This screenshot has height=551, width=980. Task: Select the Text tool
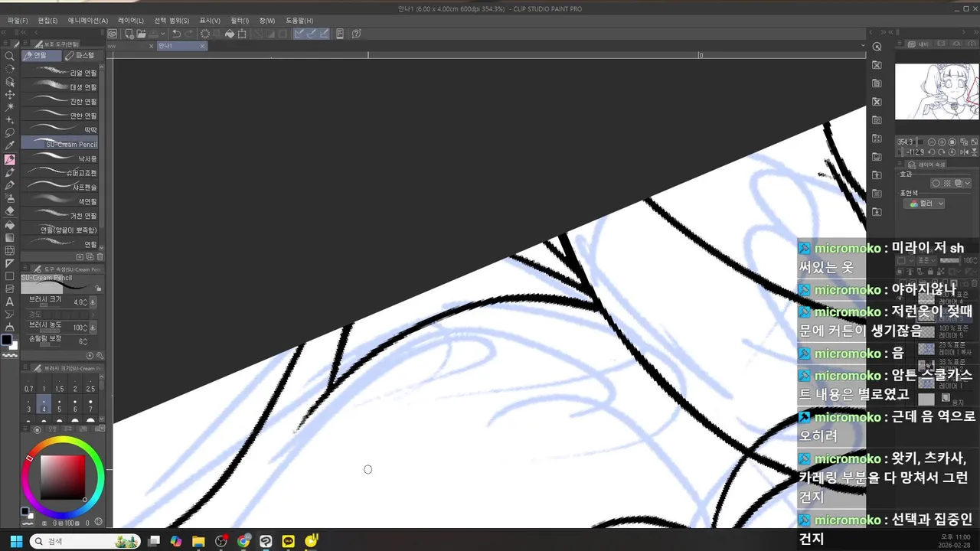(9, 302)
